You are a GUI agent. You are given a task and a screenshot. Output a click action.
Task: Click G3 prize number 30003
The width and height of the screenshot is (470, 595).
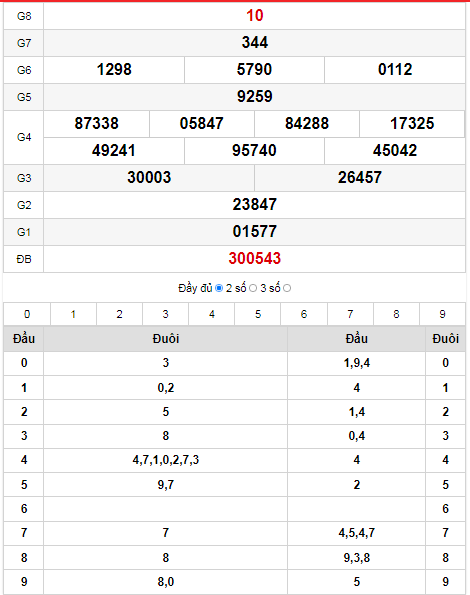click(149, 178)
